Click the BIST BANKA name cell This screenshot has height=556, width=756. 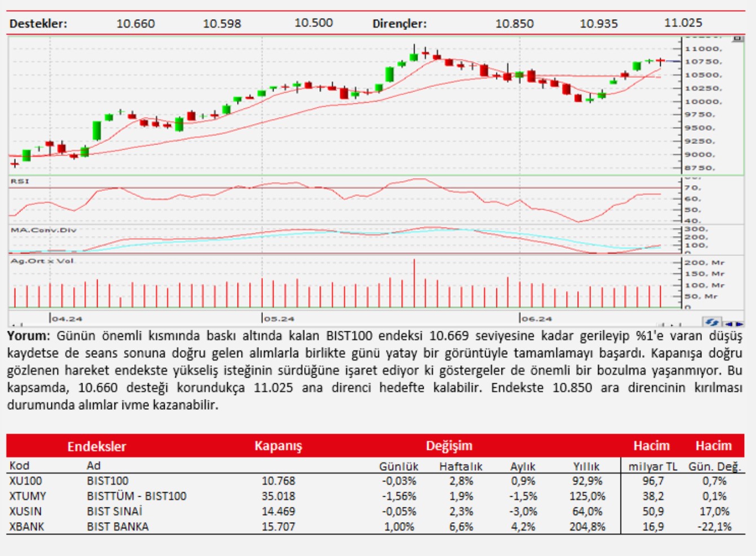pyautogui.click(x=118, y=527)
